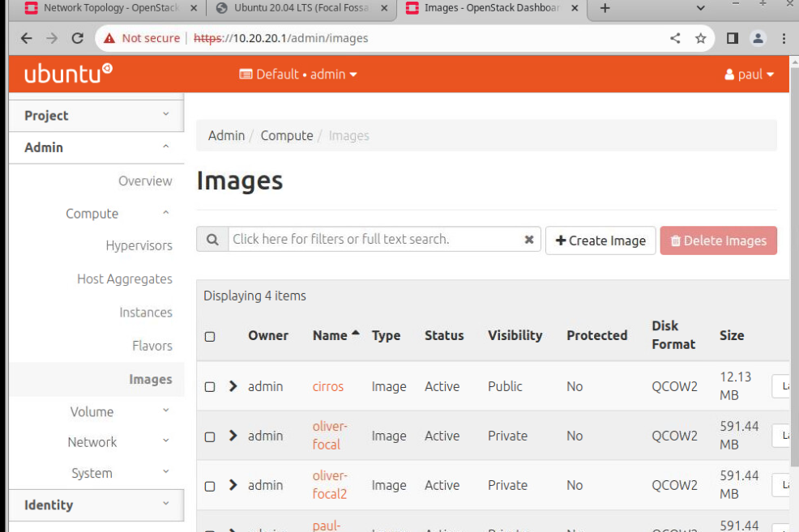Type in the image filter search field
799x532 pixels.
[x=373, y=240]
